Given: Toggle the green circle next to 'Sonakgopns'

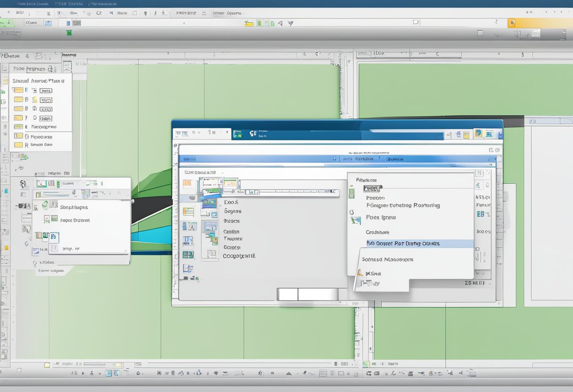Looking at the screenshot, I should click(x=45, y=204).
